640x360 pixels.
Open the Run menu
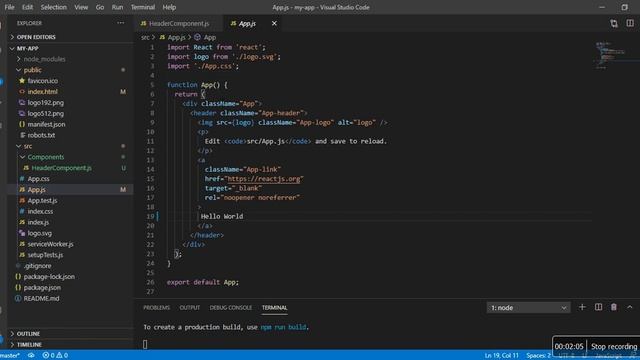point(117,7)
